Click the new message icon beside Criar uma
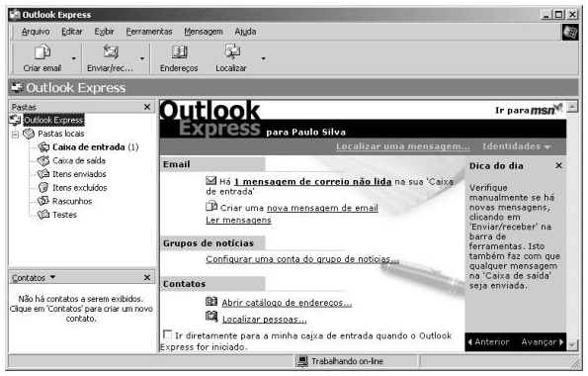Screen dimensions: 588x376 click(211, 206)
